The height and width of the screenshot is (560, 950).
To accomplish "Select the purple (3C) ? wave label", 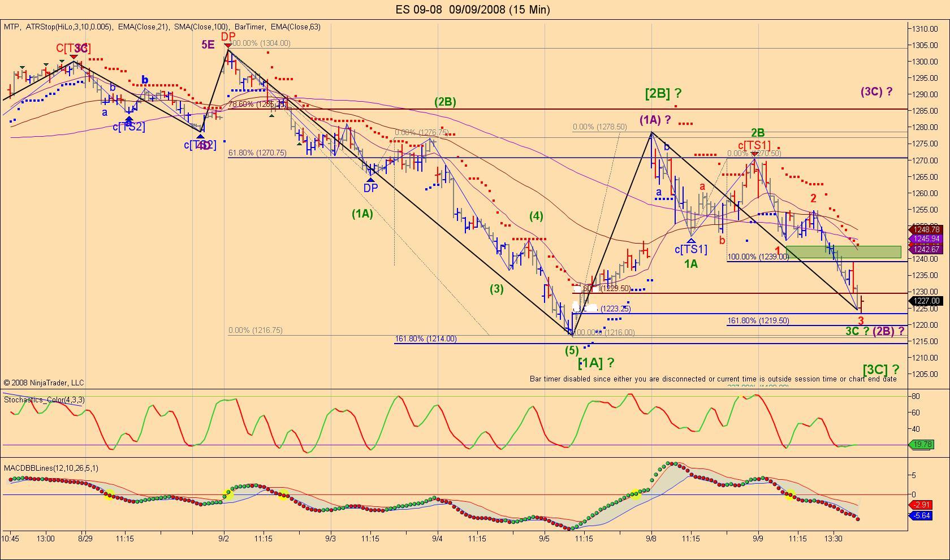I will pos(876,91).
